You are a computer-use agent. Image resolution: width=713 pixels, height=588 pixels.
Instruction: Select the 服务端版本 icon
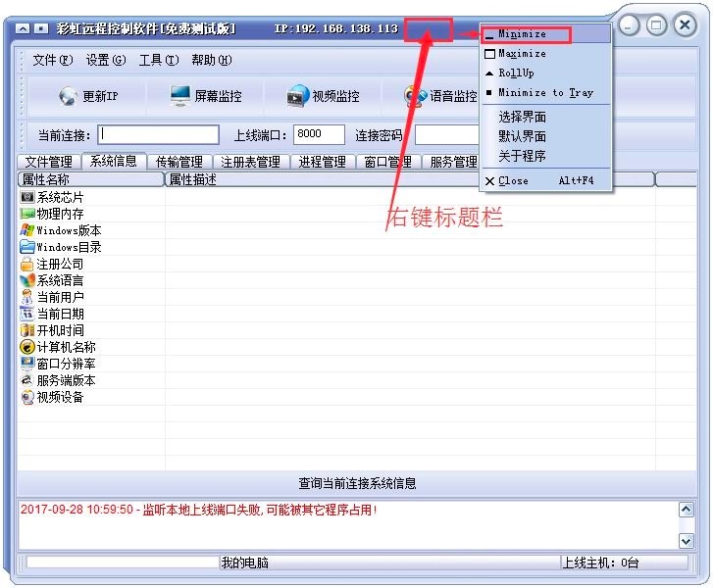[27, 380]
